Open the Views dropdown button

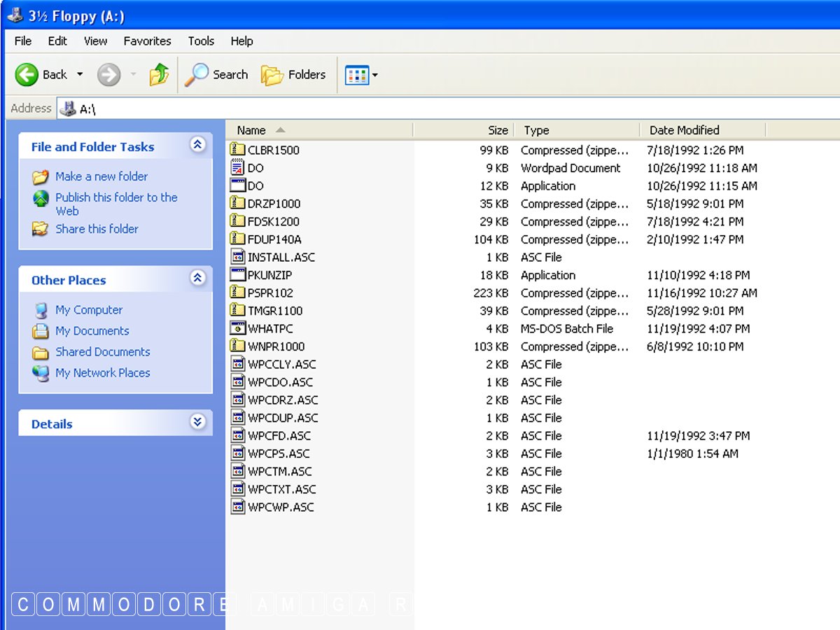(x=361, y=74)
